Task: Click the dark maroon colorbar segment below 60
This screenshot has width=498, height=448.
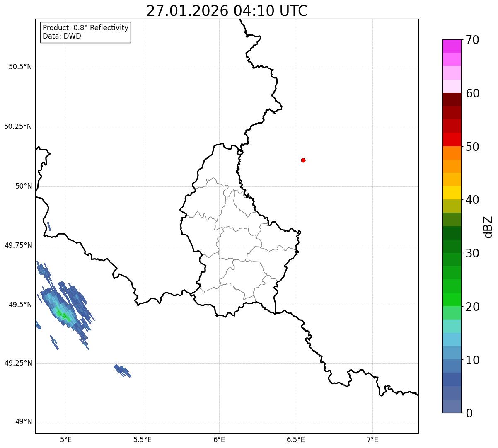Action: coord(452,99)
